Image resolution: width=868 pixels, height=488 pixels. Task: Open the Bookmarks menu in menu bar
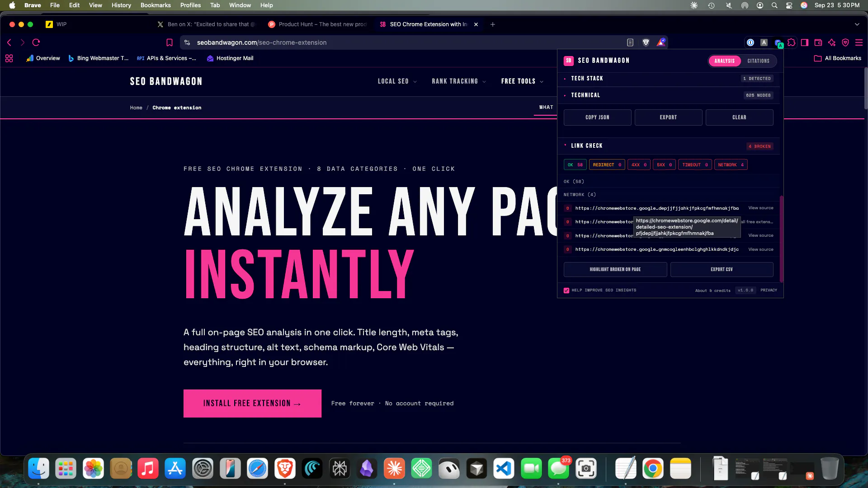point(156,5)
